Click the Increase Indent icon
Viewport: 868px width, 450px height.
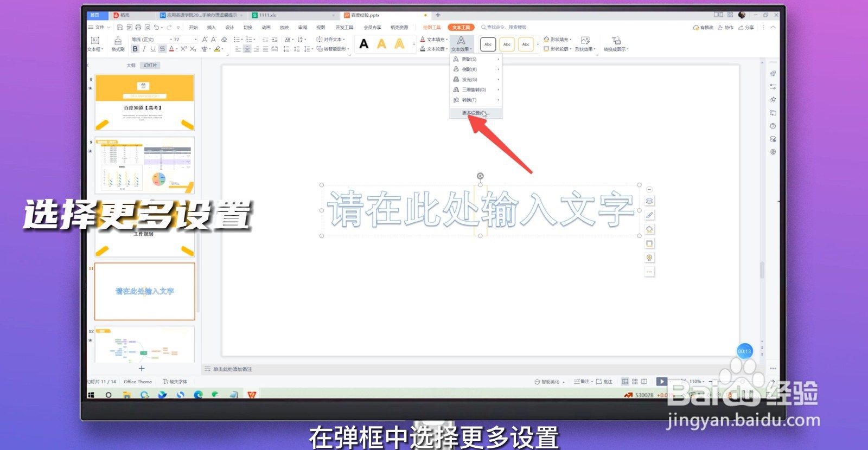point(275,39)
